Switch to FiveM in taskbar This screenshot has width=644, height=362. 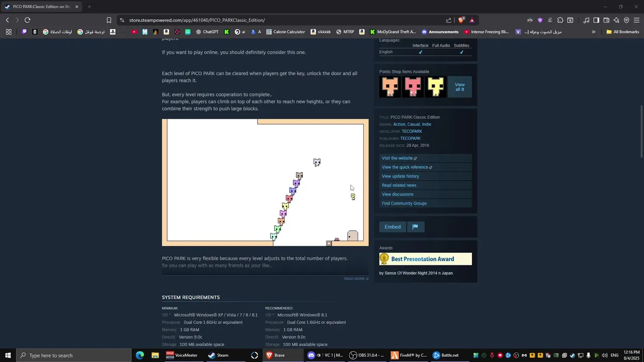[x=410, y=355]
